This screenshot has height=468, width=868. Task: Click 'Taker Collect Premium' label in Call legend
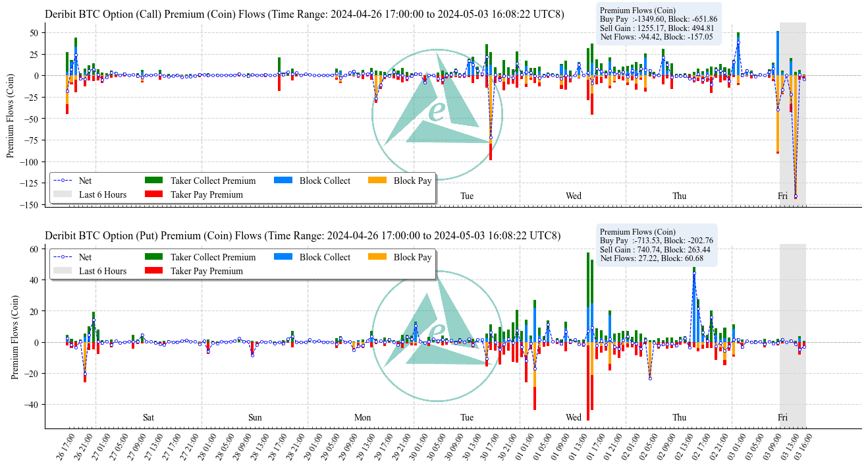click(213, 181)
